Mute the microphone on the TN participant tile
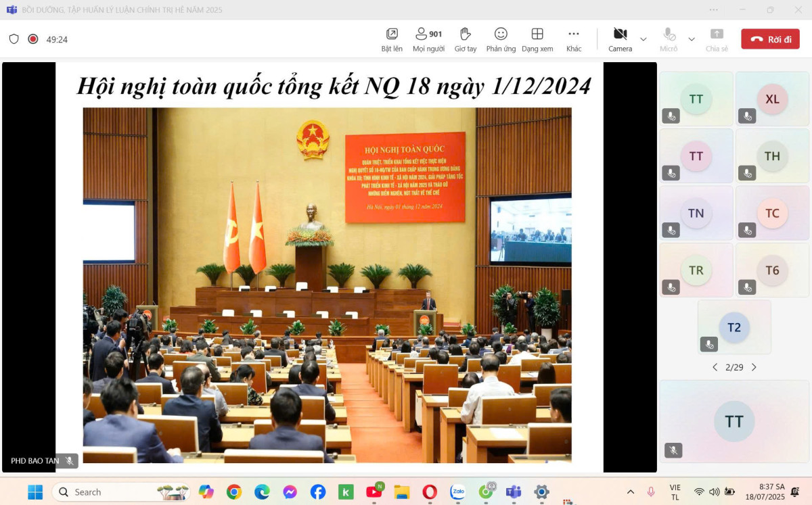Image resolution: width=812 pixels, height=505 pixels. click(671, 230)
